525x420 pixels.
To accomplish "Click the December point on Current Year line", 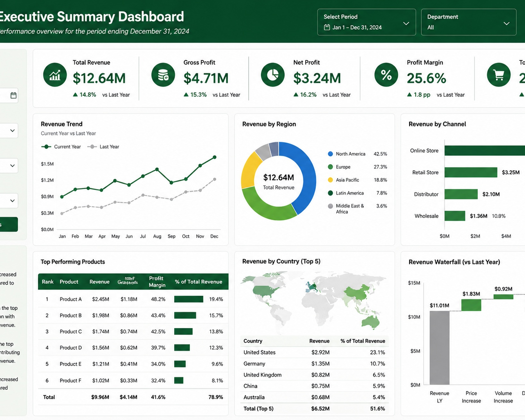I will [x=215, y=157].
